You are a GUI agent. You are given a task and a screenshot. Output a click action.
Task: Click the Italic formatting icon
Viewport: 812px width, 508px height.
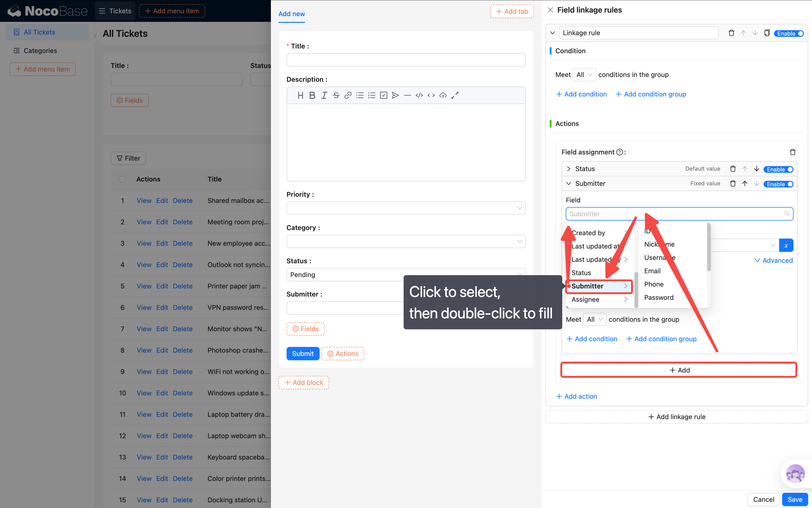[324, 96]
